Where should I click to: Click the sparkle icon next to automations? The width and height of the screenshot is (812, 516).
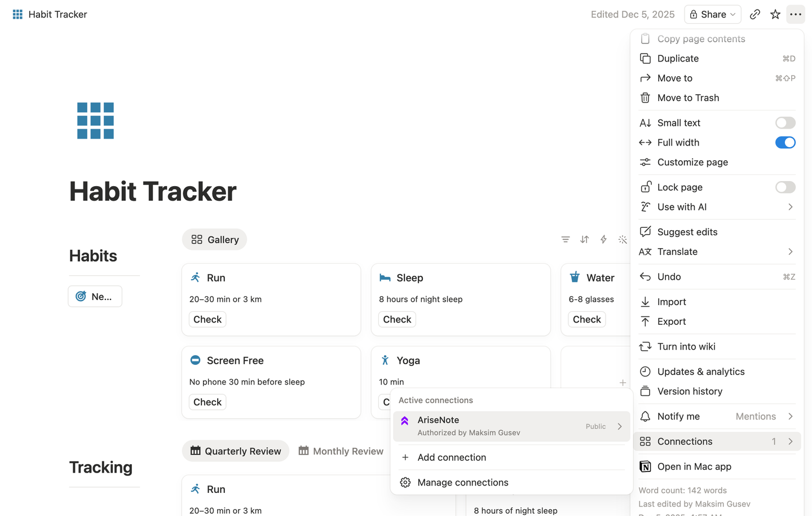point(623,240)
